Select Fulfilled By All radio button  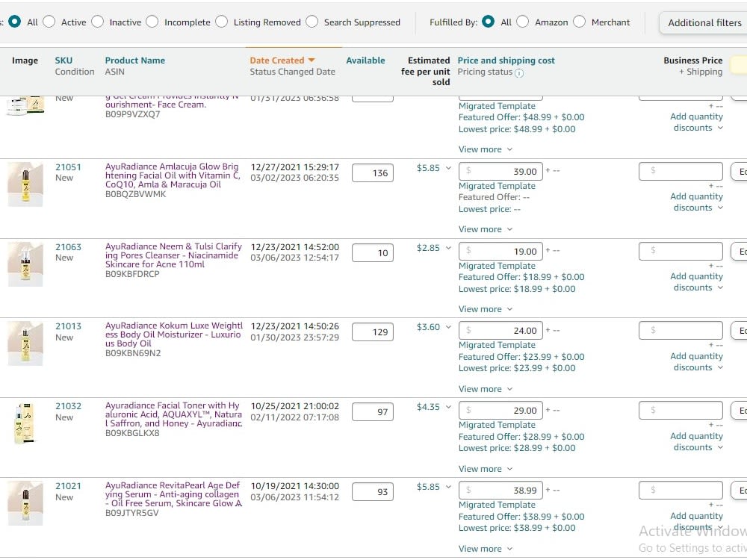(x=489, y=22)
